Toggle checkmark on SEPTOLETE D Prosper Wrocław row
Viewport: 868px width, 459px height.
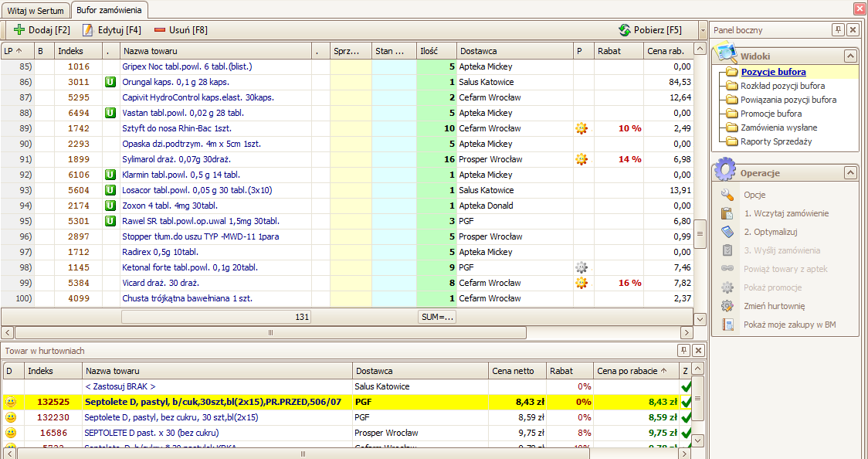click(686, 433)
